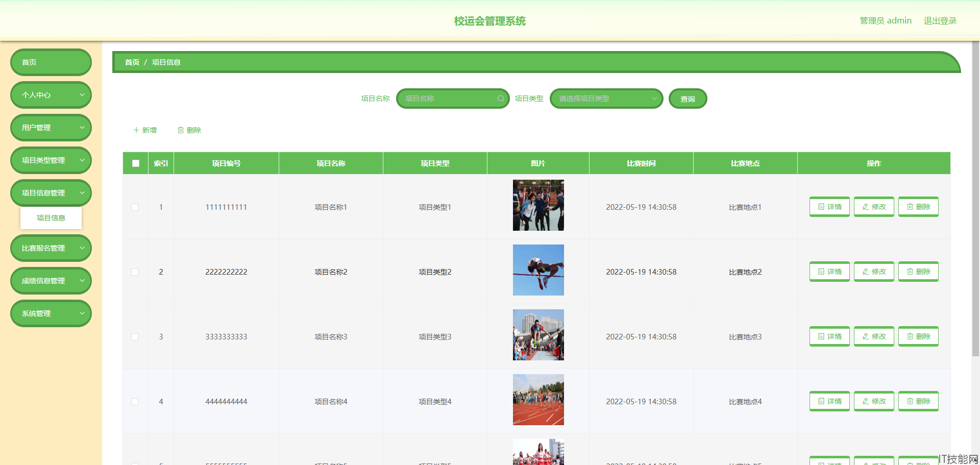Click 管理员 admin in the header
980x465 pixels.
click(x=886, y=21)
